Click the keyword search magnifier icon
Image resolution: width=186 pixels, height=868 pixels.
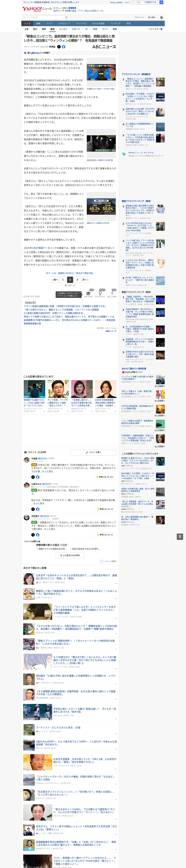point(66,17)
